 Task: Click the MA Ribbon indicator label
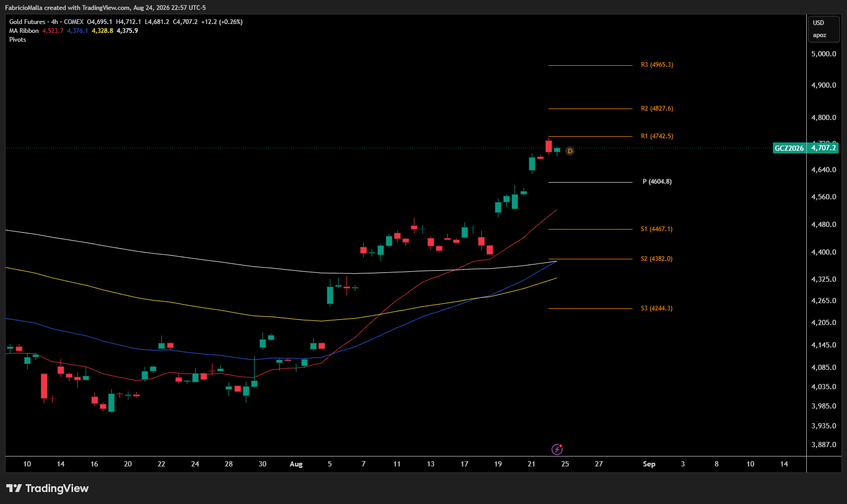tap(24, 31)
